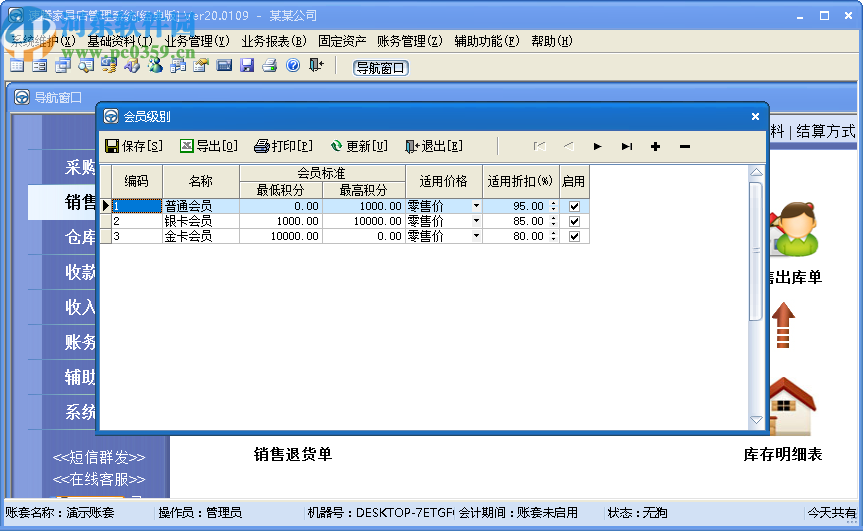Viewport: 863px width, 531px height.
Task: Delete the row with minus icon
Action: 685,146
